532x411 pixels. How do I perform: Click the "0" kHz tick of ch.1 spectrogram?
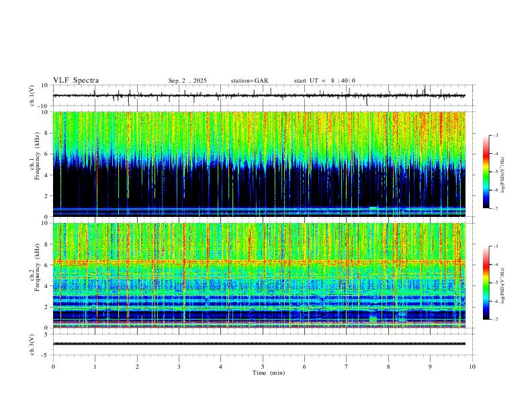coord(46,217)
